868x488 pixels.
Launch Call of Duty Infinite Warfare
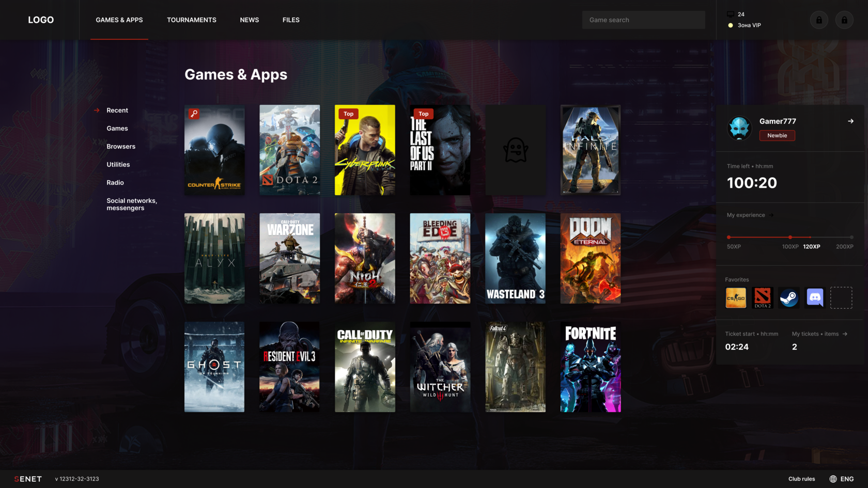pos(365,367)
